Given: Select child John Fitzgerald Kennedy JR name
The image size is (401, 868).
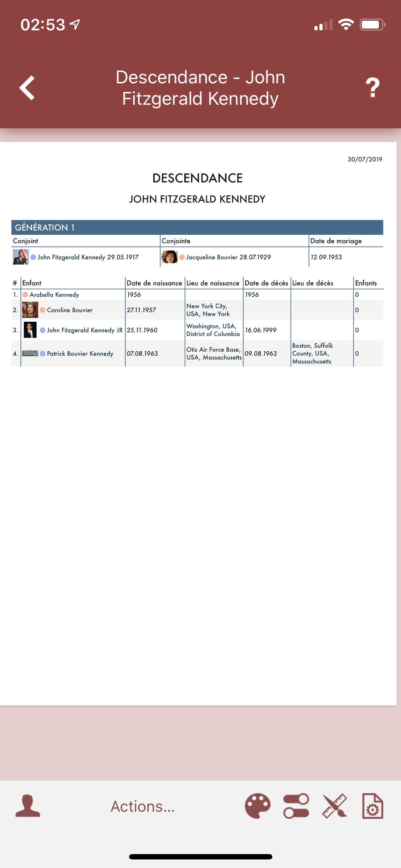Looking at the screenshot, I should 85,330.
